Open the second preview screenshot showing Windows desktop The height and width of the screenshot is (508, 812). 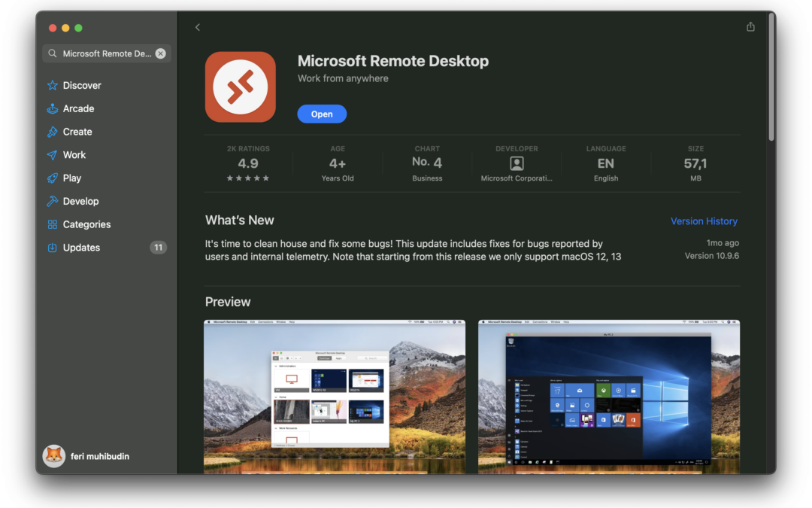point(609,397)
